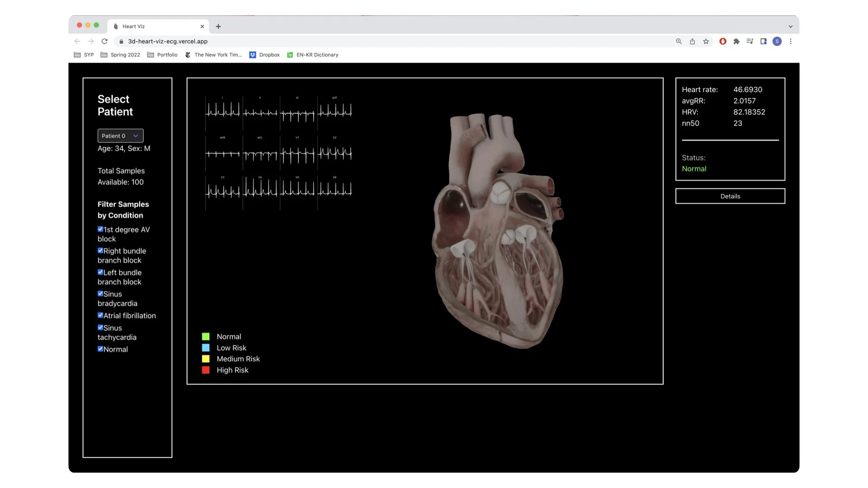Open the side panel icon
The height and width of the screenshot is (488, 868).
tap(764, 41)
